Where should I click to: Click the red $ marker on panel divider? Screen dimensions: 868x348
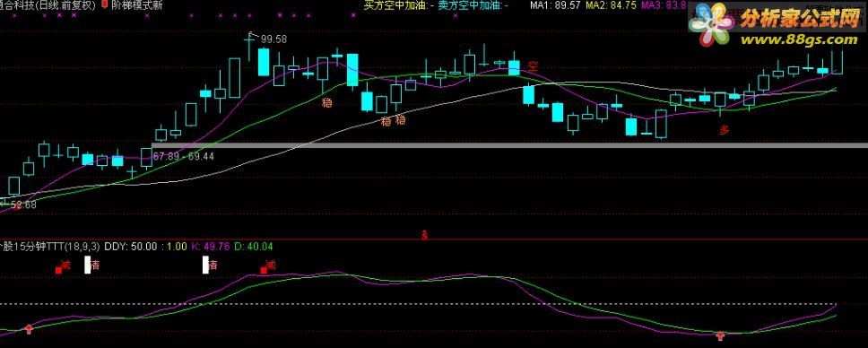[x=425, y=235]
